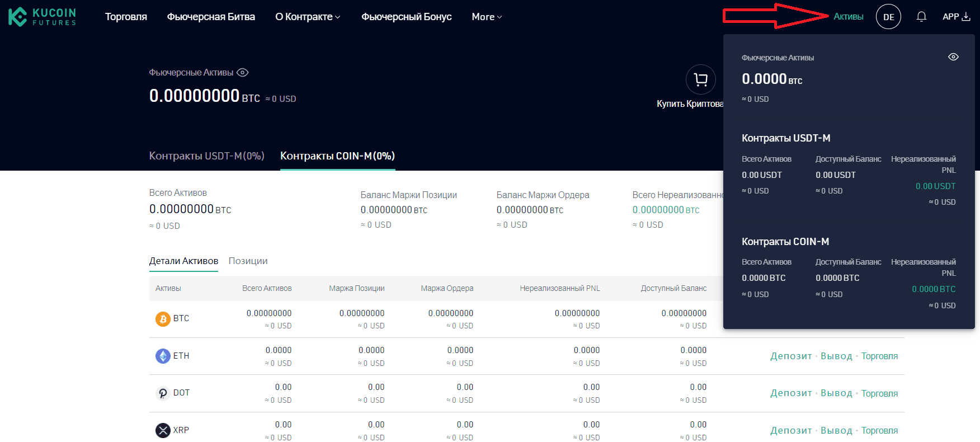Open Фьючерсный Бонус in top navigation
980x442 pixels.
tap(406, 17)
